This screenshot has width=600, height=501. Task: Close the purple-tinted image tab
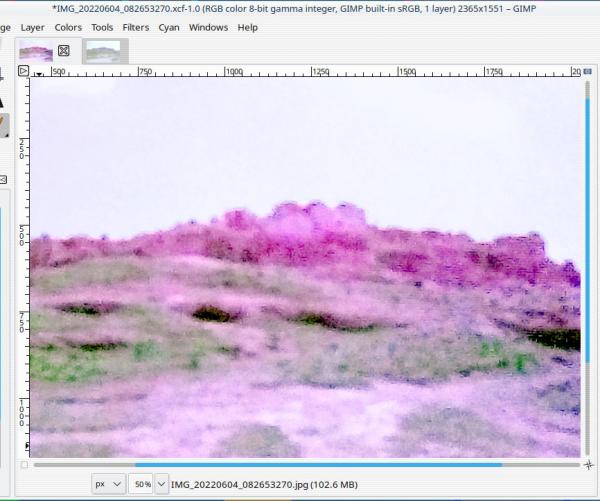pyautogui.click(x=64, y=51)
